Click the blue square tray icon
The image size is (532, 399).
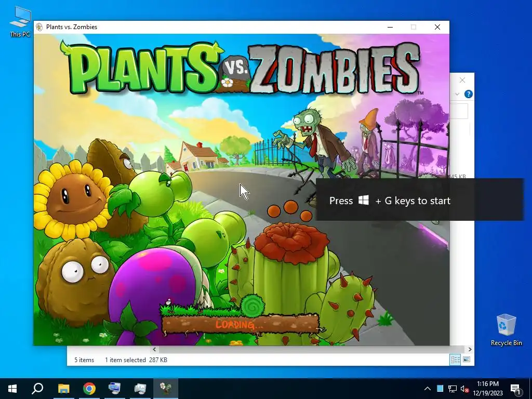[440, 389]
